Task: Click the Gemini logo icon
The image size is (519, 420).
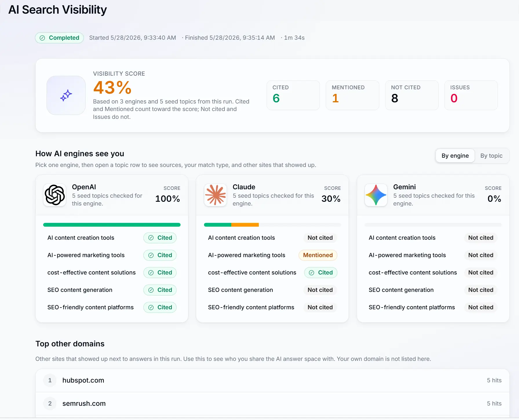Action: (376, 195)
